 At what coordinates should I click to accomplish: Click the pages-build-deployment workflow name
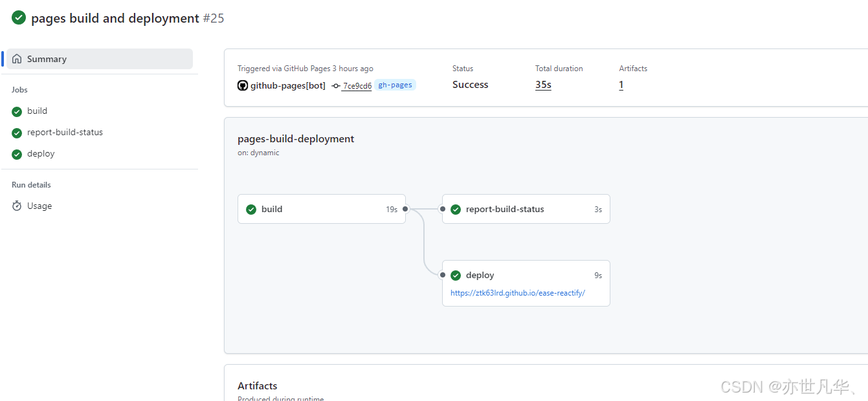point(296,139)
